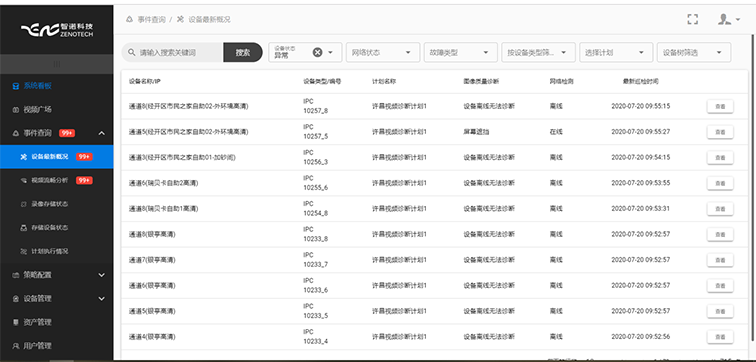Click the 系统看板 dashboard icon

click(16, 86)
